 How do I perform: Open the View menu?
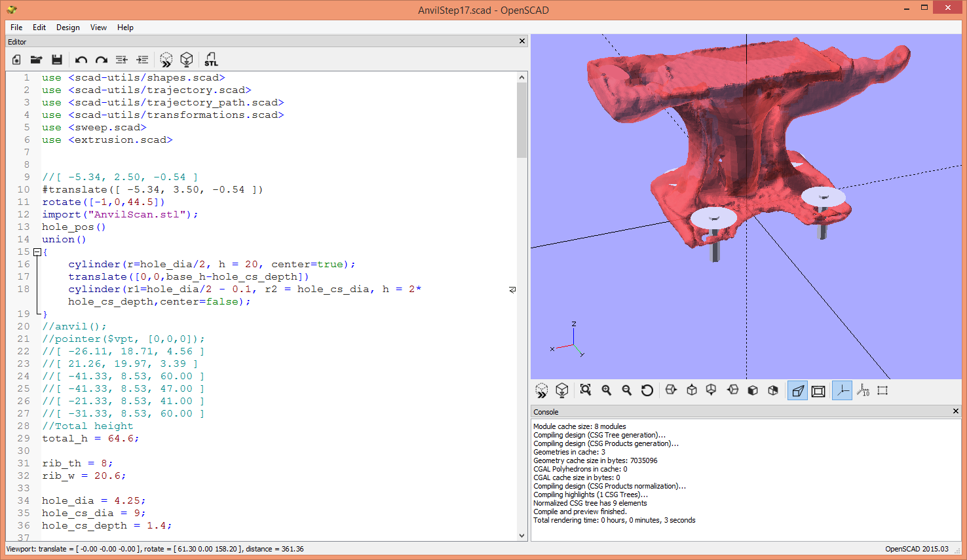pyautogui.click(x=98, y=28)
